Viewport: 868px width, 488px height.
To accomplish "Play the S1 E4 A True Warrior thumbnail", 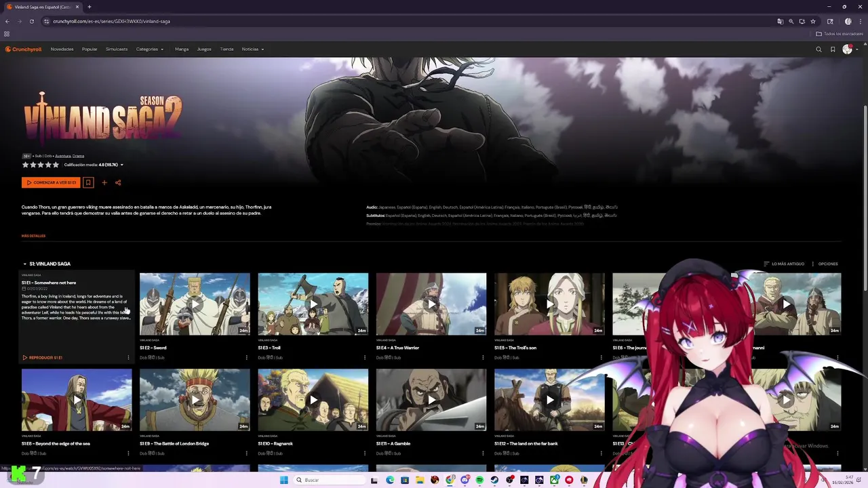I will point(431,304).
